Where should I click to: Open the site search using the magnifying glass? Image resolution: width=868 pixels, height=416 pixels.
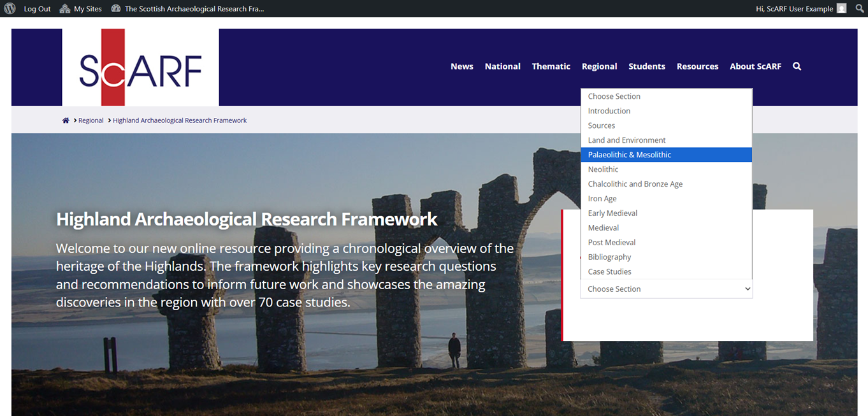pyautogui.click(x=797, y=66)
